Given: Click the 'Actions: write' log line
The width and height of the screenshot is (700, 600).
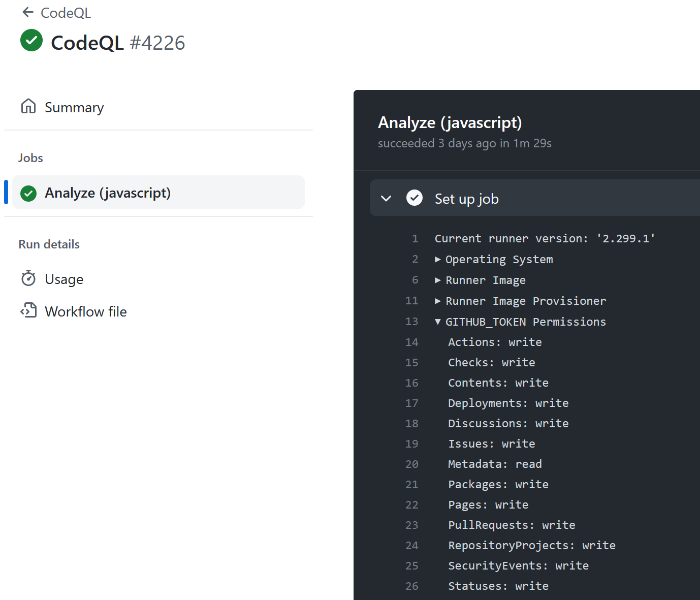Looking at the screenshot, I should click(x=495, y=342).
